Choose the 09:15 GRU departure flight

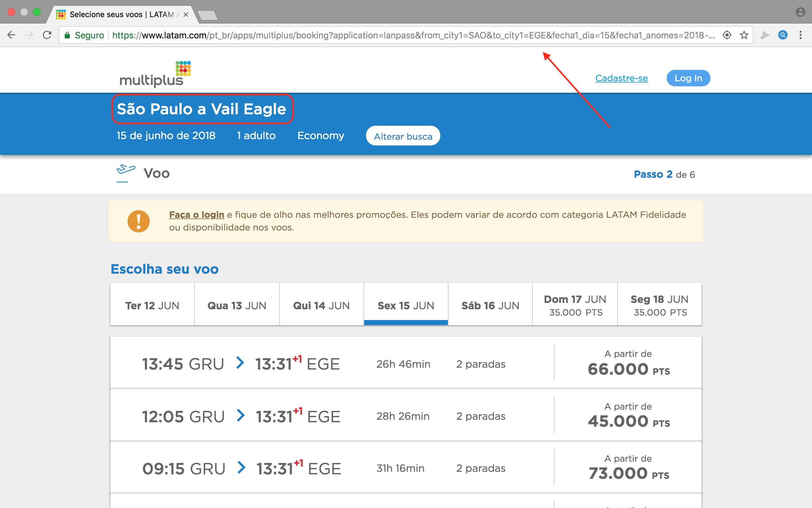406,468
